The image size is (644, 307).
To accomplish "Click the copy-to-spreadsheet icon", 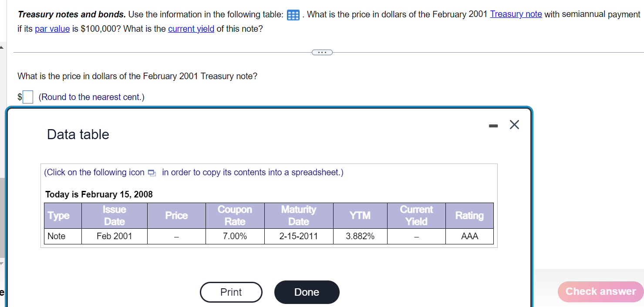I will (152, 173).
